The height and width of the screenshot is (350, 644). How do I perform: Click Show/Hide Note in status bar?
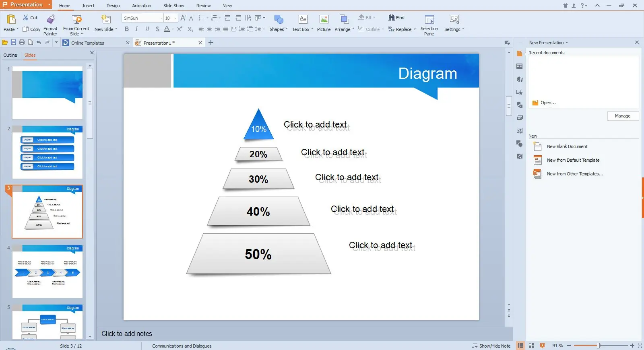tap(491, 346)
